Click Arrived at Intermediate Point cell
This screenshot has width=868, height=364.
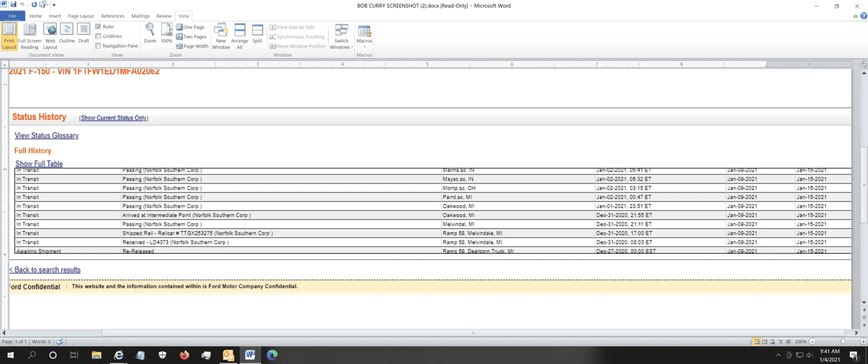[x=281, y=215]
